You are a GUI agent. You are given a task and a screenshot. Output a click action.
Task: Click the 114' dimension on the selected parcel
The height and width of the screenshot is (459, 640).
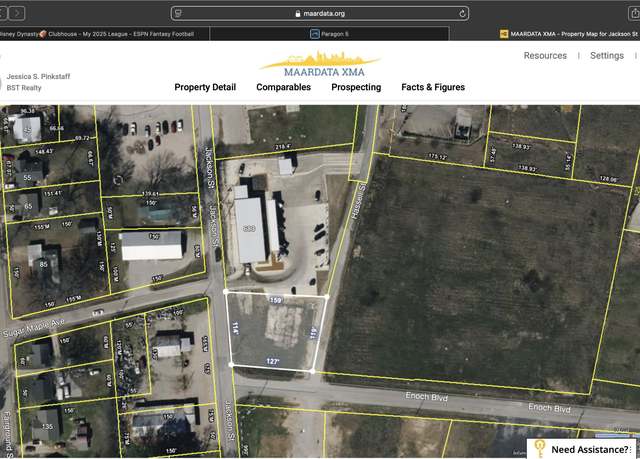pyautogui.click(x=236, y=328)
